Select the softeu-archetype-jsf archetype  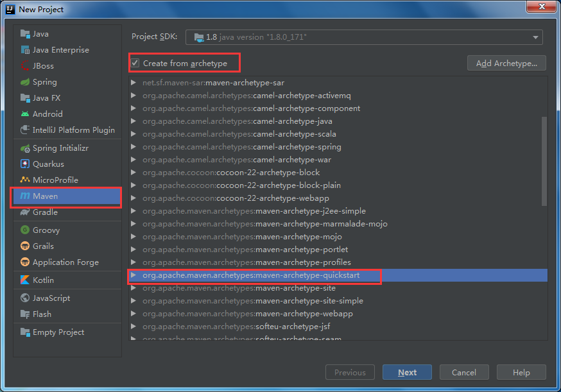(x=236, y=327)
